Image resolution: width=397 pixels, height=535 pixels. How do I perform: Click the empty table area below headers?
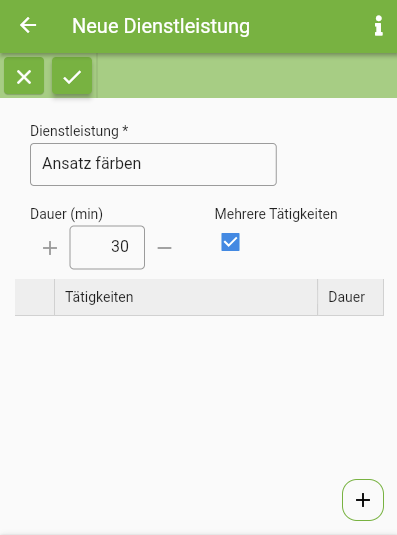tap(199, 392)
